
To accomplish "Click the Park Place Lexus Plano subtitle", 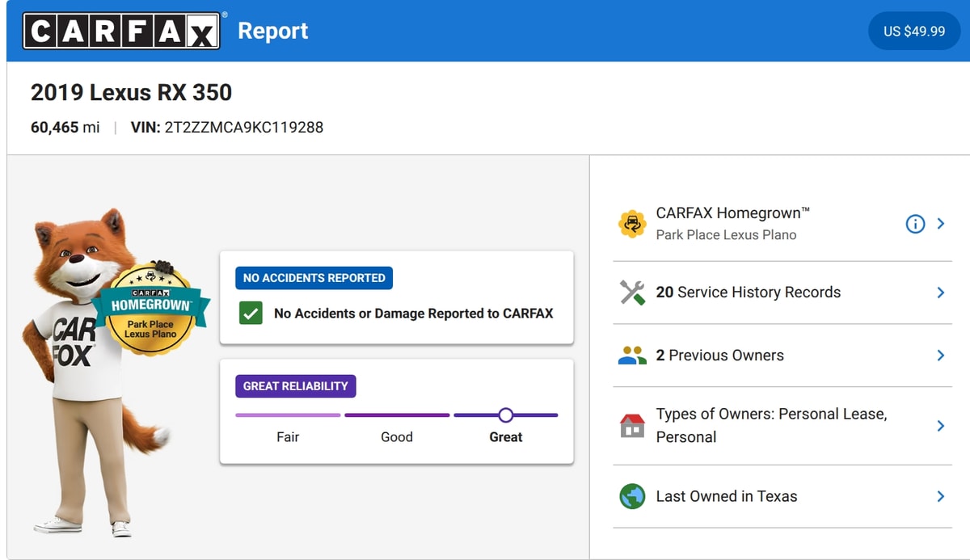I will [x=726, y=235].
